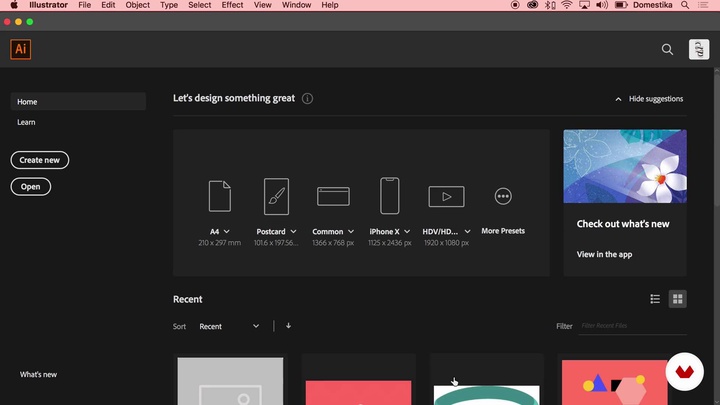Open More Presets ellipsis icon
The image size is (720, 405).
pos(503,196)
